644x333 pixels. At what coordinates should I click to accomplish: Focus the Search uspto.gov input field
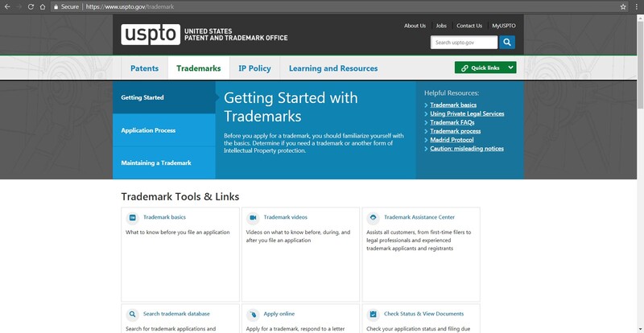point(464,43)
